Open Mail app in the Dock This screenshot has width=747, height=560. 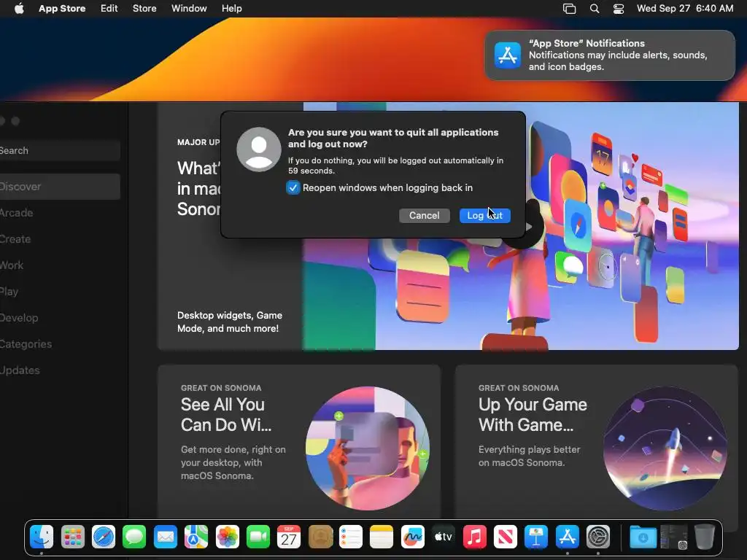166,537
